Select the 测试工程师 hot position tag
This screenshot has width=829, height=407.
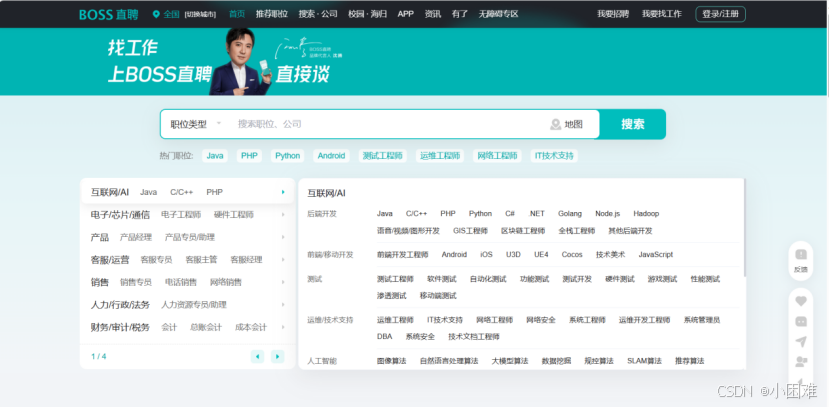(382, 156)
